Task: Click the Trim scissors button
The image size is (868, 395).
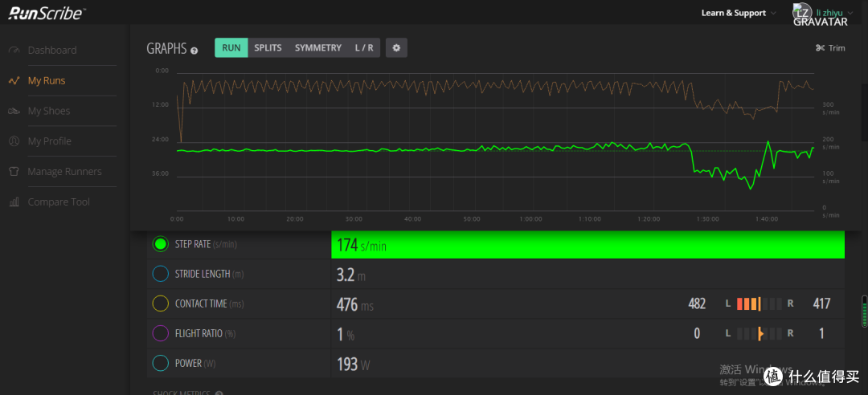Action: [x=830, y=48]
